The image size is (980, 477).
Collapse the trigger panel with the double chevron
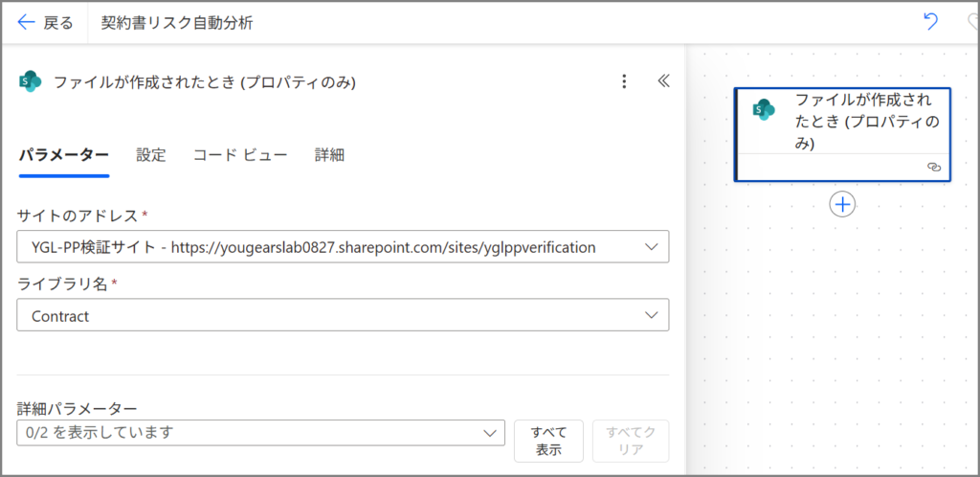(663, 82)
